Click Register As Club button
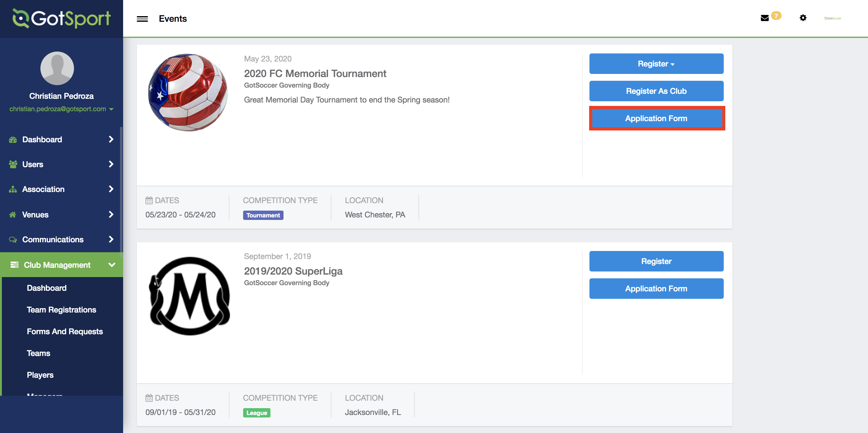Image resolution: width=868 pixels, height=433 pixels. 656,91
